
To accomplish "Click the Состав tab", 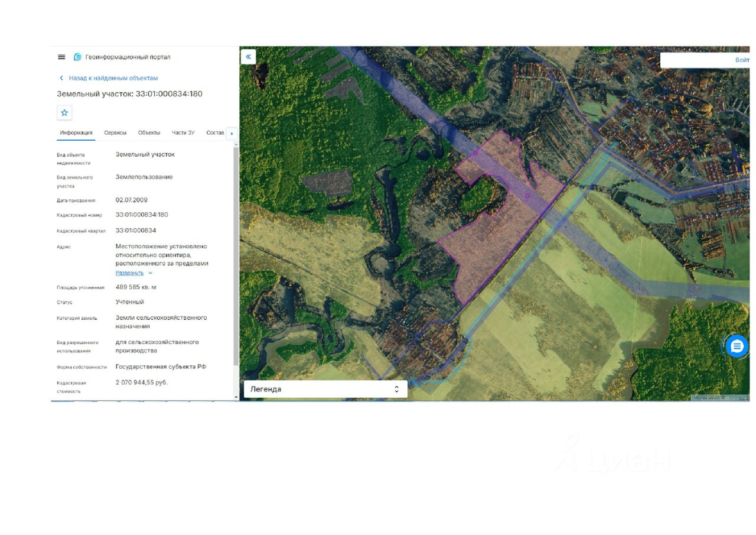I will [215, 133].
